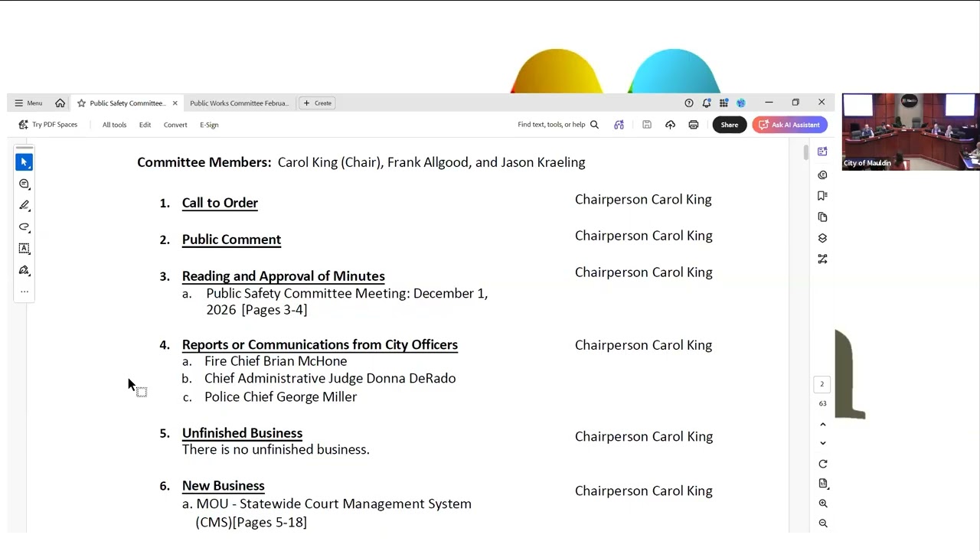Zoom in on the document

point(823,504)
